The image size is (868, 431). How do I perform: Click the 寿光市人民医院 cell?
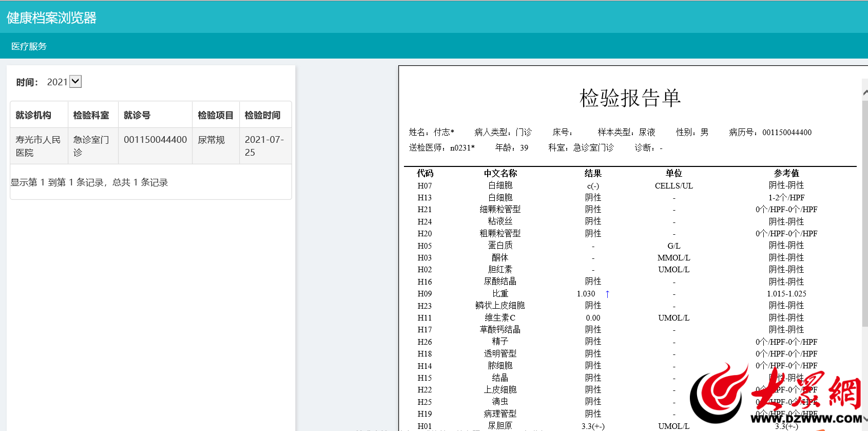pos(38,146)
